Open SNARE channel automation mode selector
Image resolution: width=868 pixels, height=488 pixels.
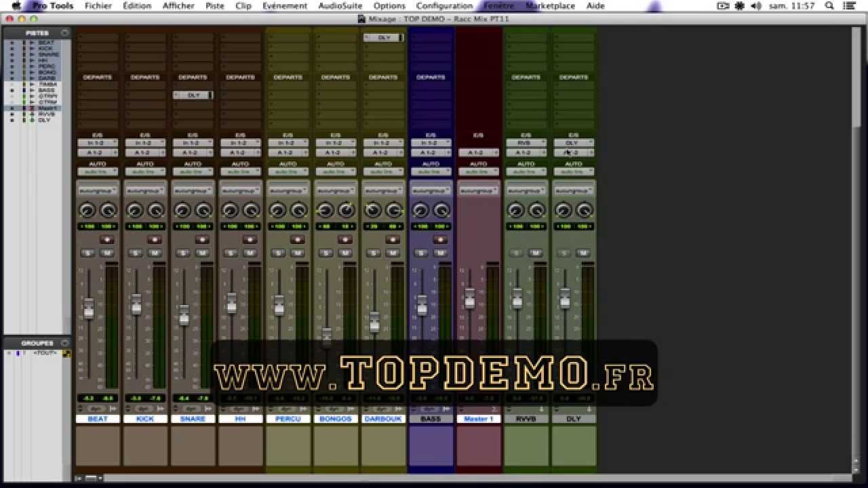point(193,171)
